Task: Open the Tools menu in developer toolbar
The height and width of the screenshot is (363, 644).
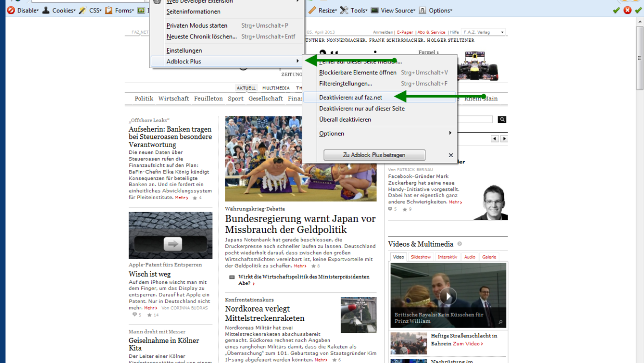Action: click(354, 10)
